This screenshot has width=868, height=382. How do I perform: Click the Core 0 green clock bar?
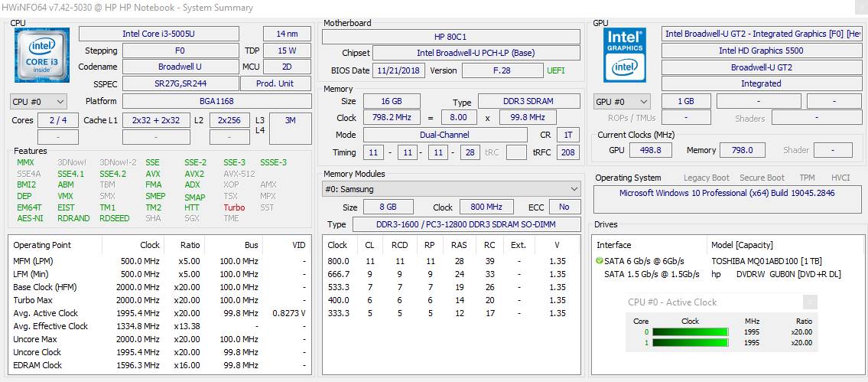[691, 332]
